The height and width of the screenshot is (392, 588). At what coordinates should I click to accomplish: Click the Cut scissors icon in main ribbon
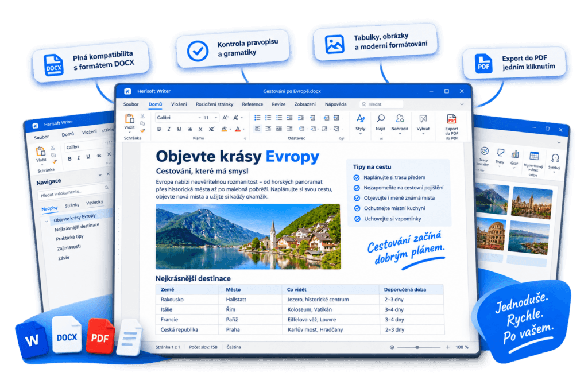[142, 117]
